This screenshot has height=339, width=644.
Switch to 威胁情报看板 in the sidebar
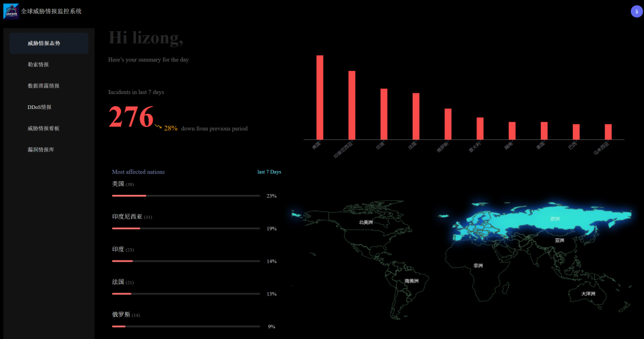(x=44, y=128)
